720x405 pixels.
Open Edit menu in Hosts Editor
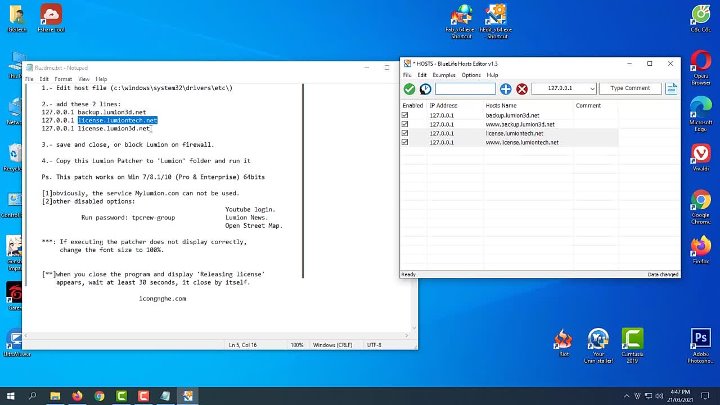[422, 75]
